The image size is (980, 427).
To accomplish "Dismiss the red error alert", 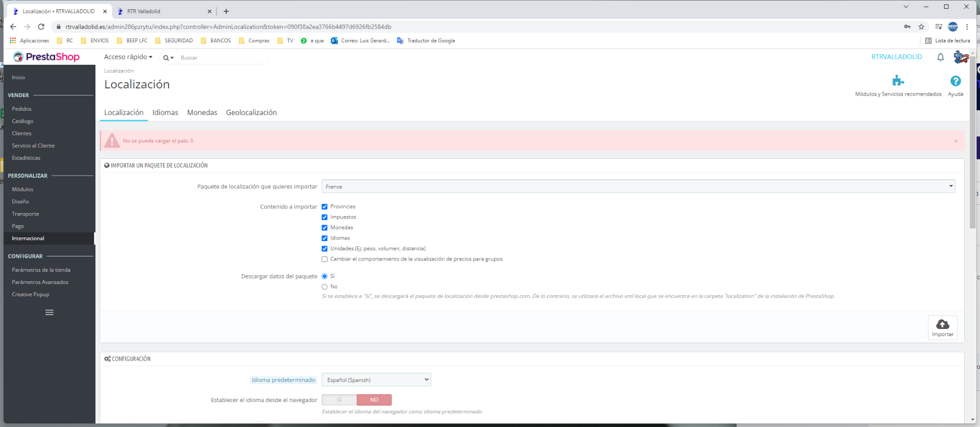I will tap(955, 141).
